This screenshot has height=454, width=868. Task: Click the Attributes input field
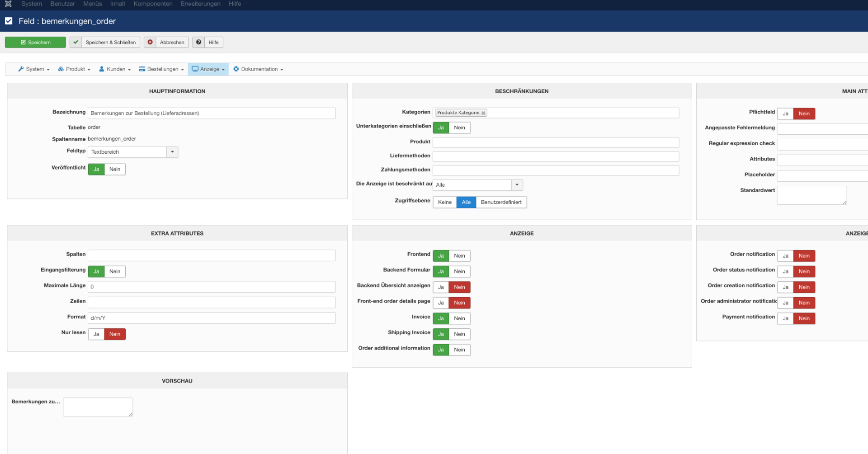tap(822, 161)
